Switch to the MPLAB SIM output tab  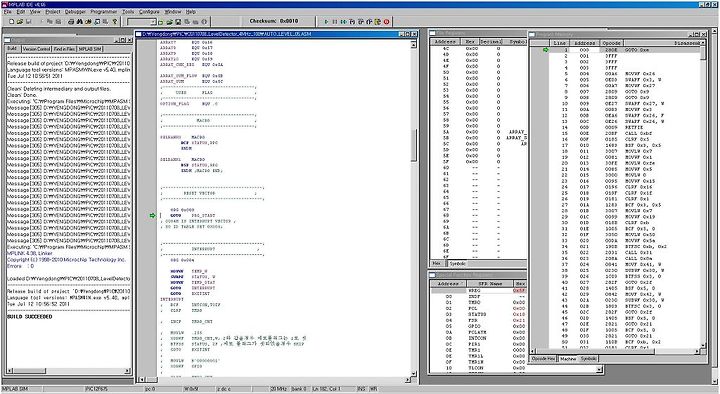(90, 49)
